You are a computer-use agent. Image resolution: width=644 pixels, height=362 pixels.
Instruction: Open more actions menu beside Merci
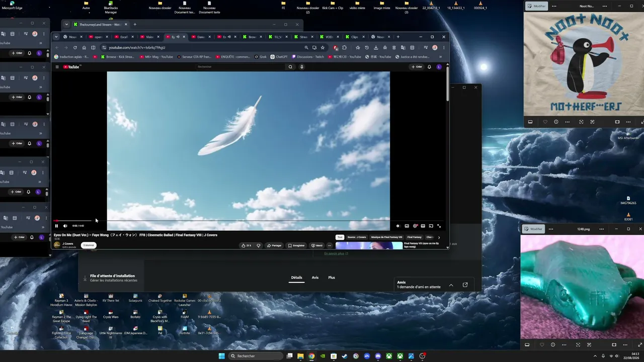tap(330, 245)
